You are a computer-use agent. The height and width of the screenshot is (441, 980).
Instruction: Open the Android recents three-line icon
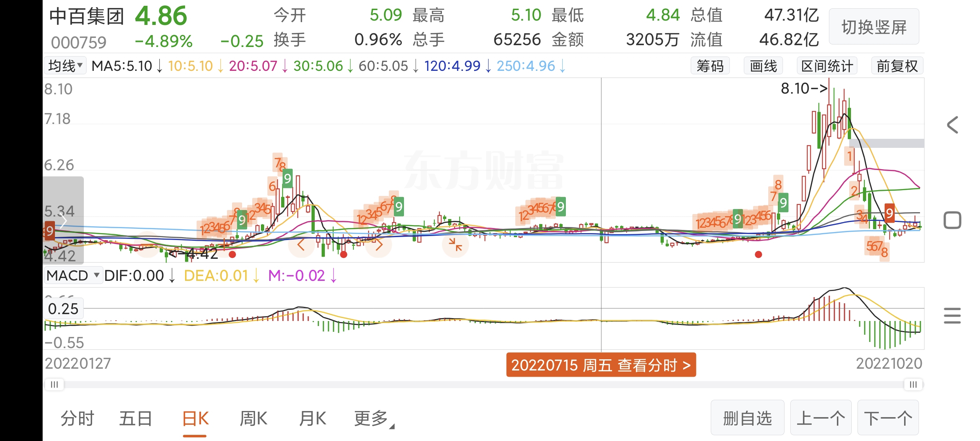coord(952,316)
